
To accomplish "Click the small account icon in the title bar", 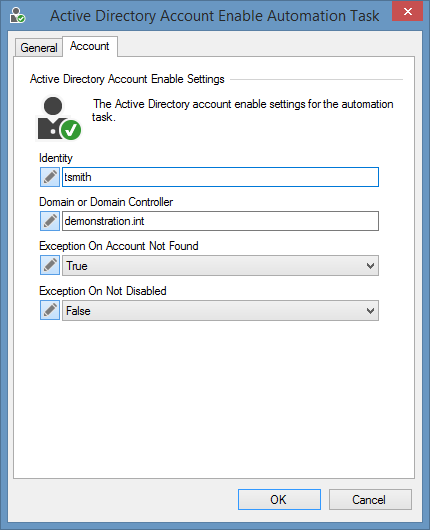I will (x=17, y=15).
